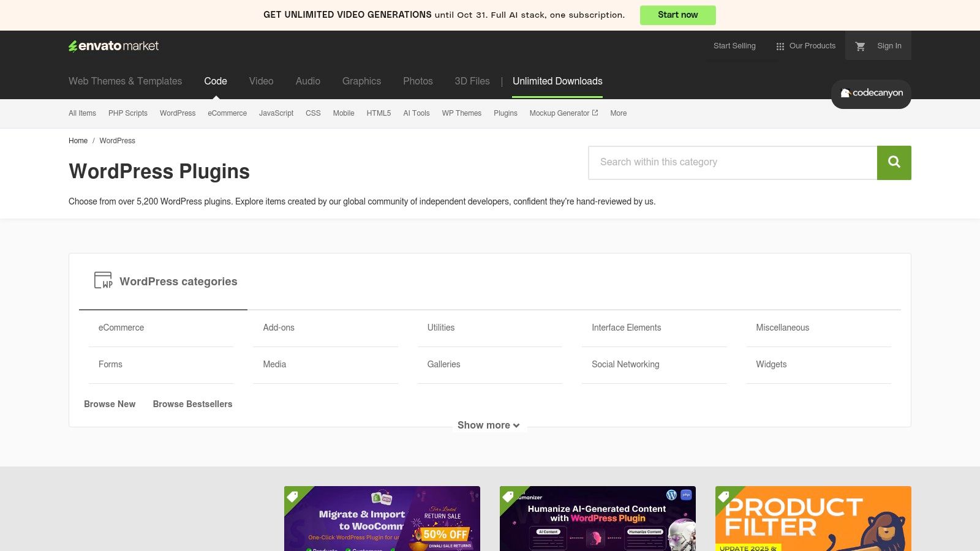The width and height of the screenshot is (980, 551).
Task: Expand the Show more categories section
Action: pos(488,425)
